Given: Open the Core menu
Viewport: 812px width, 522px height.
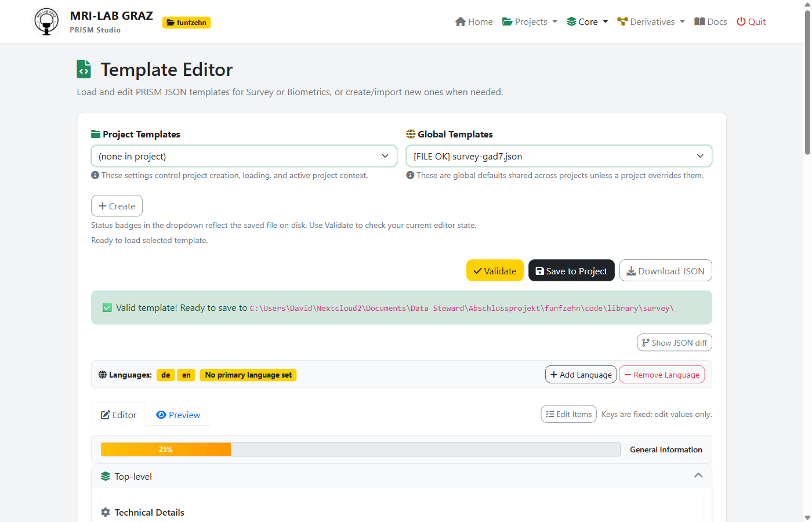Looking at the screenshot, I should pyautogui.click(x=588, y=21).
